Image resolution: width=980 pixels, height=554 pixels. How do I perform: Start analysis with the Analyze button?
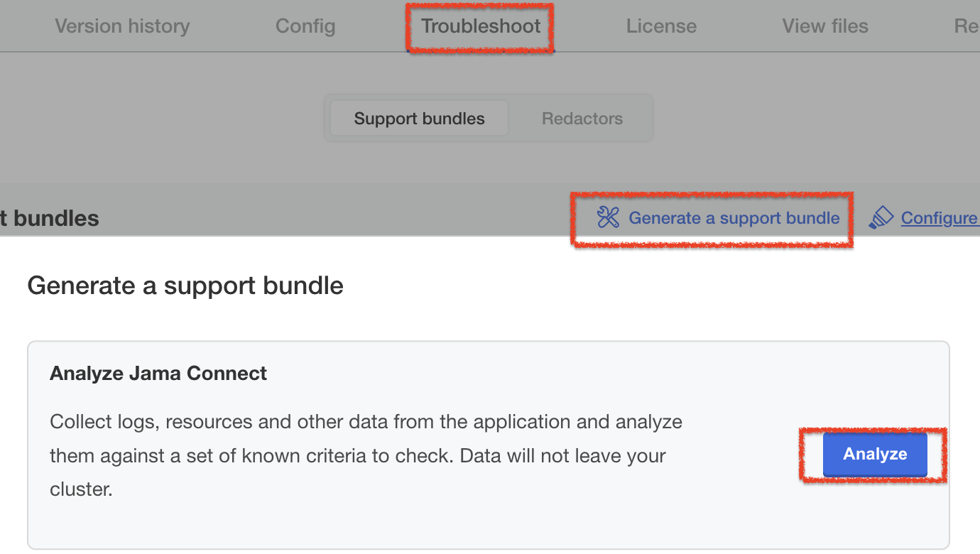(x=875, y=455)
